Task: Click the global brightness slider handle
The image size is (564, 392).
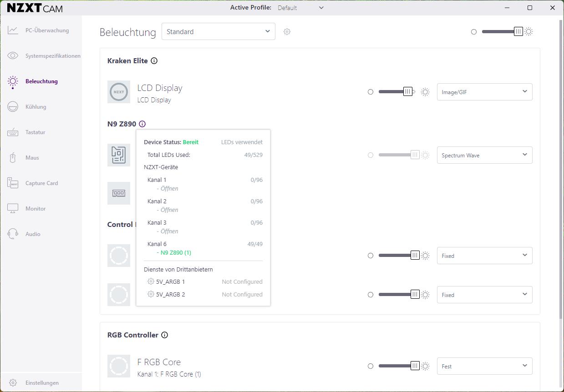Action: (518, 31)
